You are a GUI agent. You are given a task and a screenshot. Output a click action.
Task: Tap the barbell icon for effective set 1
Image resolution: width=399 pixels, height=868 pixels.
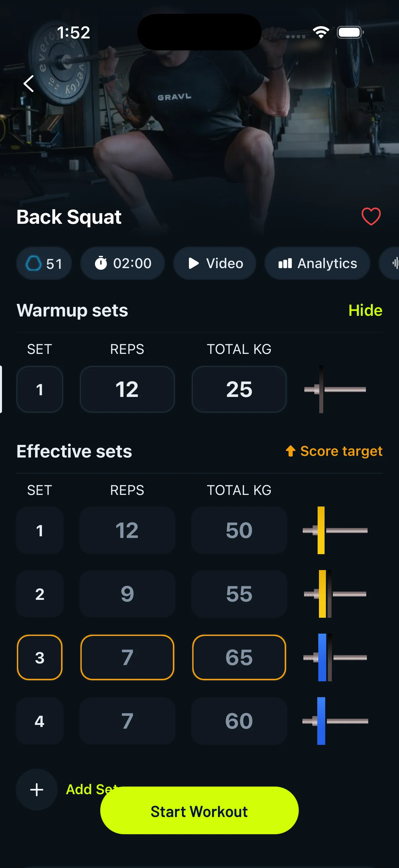pos(335,530)
